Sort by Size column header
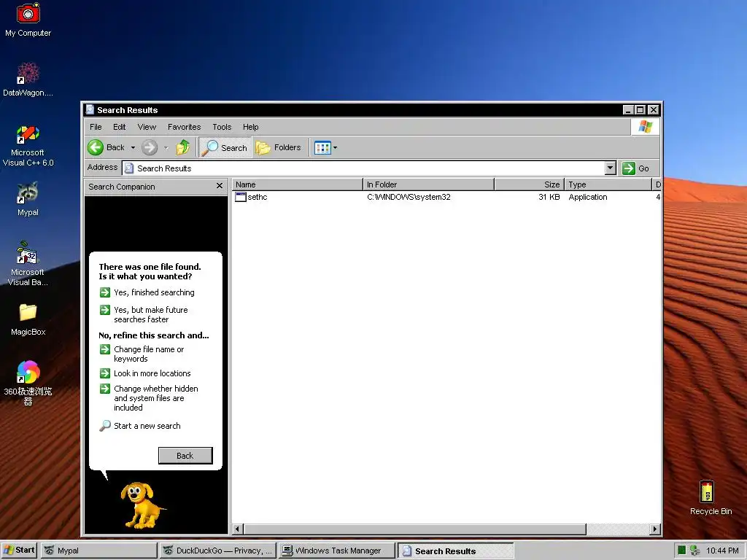Image resolution: width=747 pixels, height=560 pixels. 530,184
